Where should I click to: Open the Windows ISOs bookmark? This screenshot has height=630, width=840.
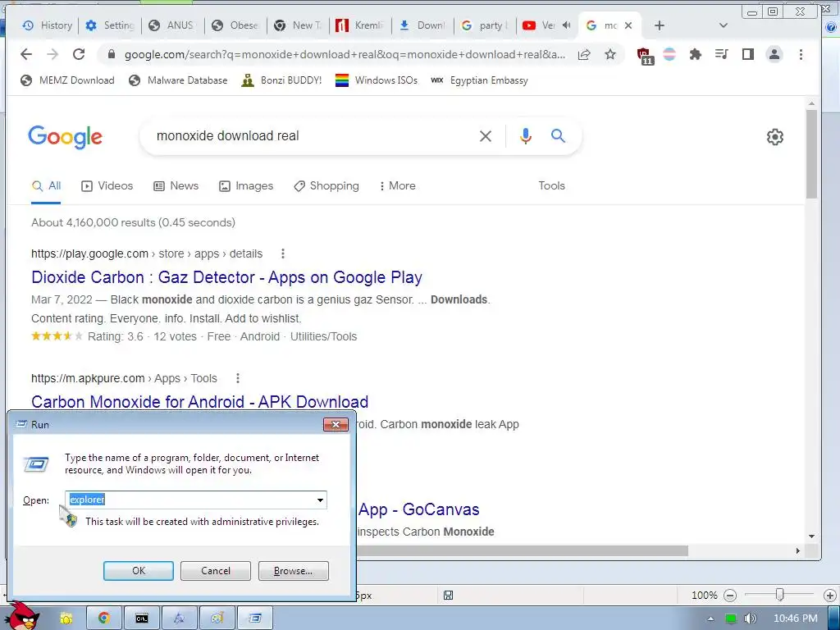(x=376, y=80)
